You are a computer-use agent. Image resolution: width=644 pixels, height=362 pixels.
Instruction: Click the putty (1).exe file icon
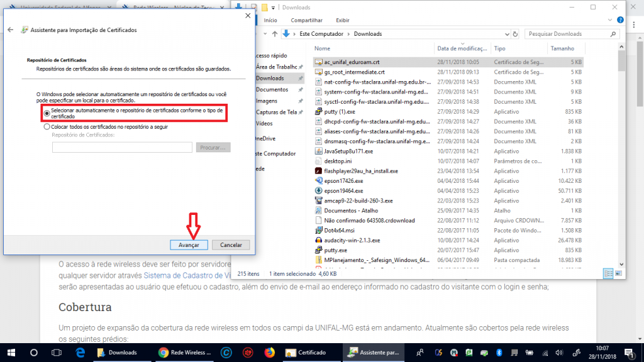318,112
